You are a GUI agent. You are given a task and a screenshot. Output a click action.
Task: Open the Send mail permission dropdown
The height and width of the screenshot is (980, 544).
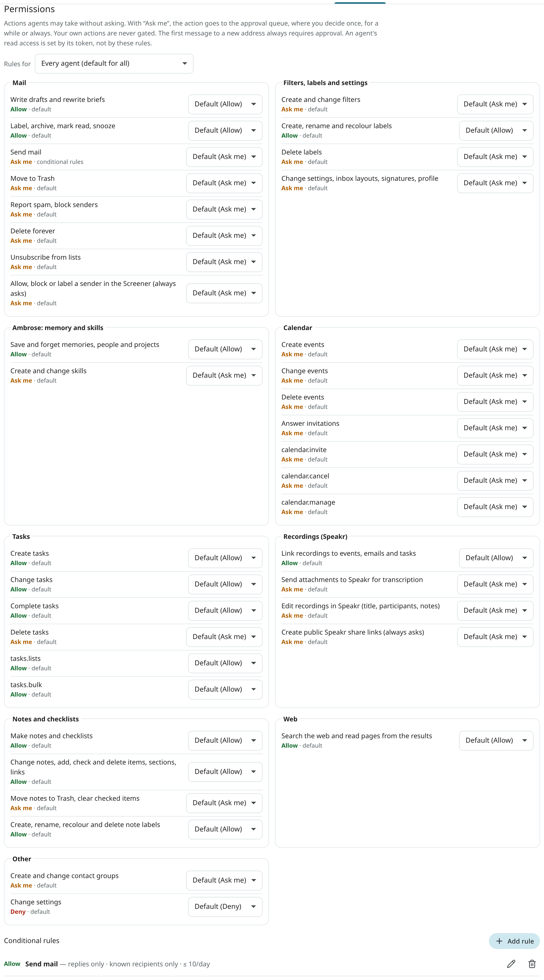click(x=224, y=157)
